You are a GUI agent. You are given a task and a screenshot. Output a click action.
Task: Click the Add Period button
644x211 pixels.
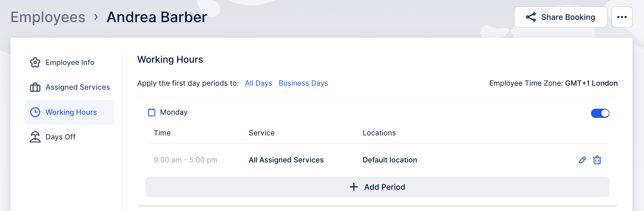point(377,187)
